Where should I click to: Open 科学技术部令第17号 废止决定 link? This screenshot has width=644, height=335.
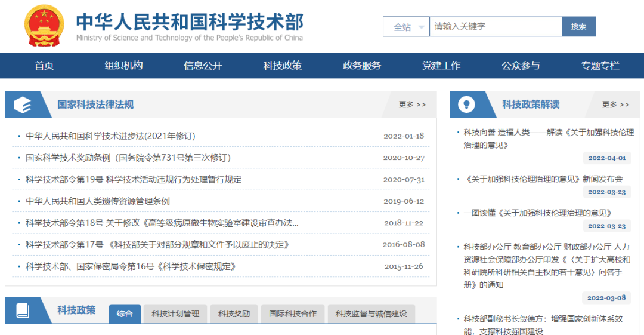157,245
